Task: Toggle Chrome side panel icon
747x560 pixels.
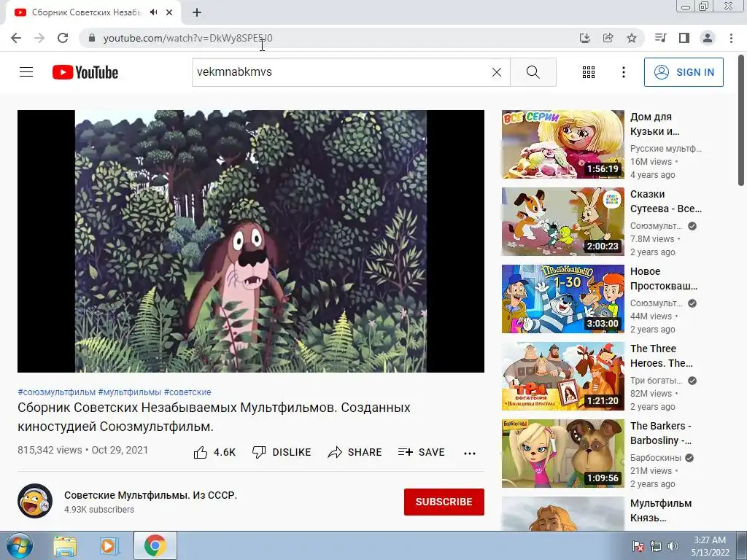Action: pos(684,38)
